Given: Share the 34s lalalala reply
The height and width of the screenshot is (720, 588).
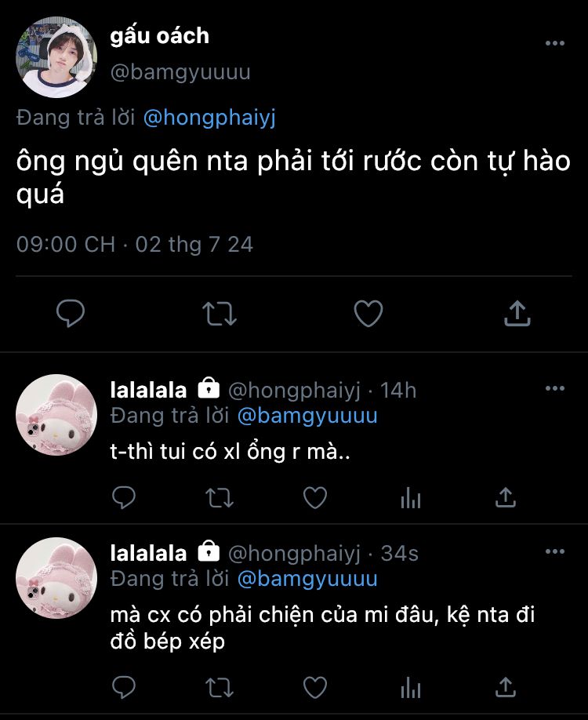Looking at the screenshot, I should 506,687.
